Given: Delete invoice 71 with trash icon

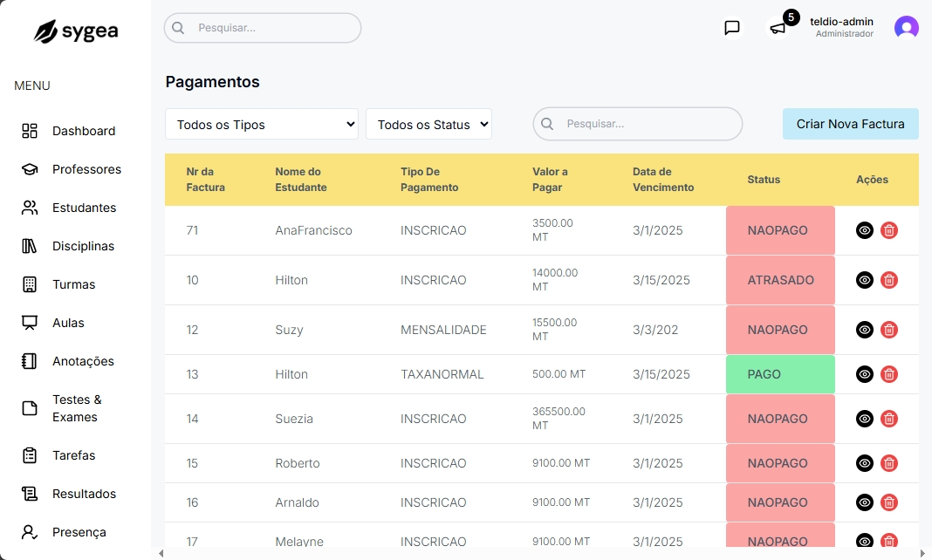Looking at the screenshot, I should pyautogui.click(x=888, y=230).
